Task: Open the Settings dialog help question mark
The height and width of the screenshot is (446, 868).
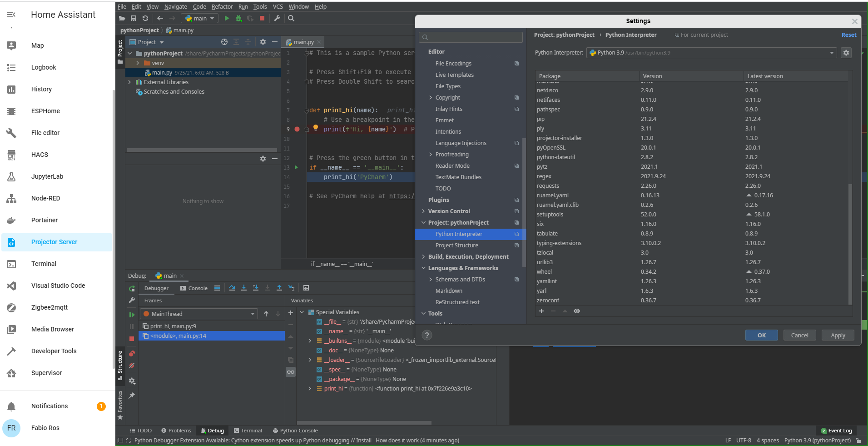Action: tap(427, 335)
